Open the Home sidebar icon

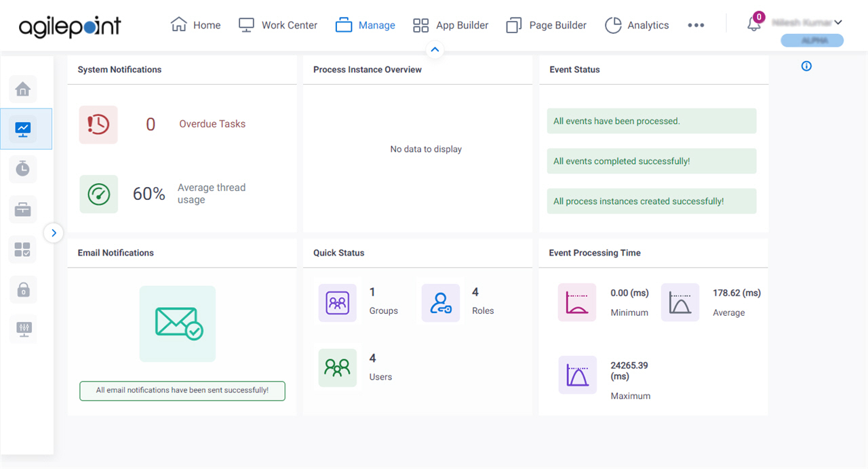pyautogui.click(x=23, y=89)
